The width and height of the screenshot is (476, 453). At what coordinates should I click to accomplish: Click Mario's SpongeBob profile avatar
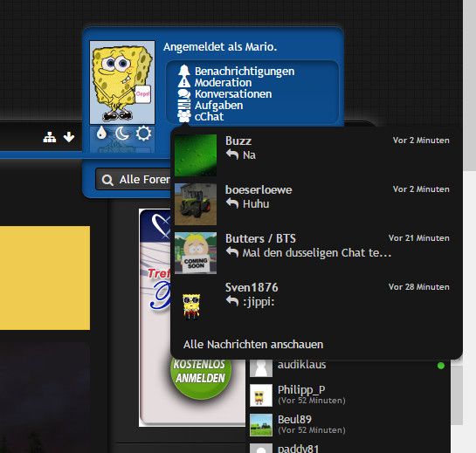point(122,82)
